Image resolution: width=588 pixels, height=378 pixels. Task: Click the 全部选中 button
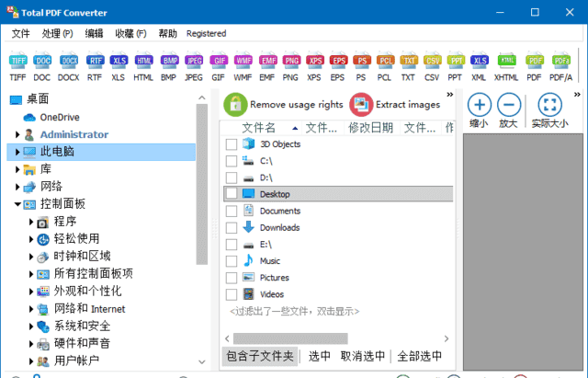(x=420, y=356)
